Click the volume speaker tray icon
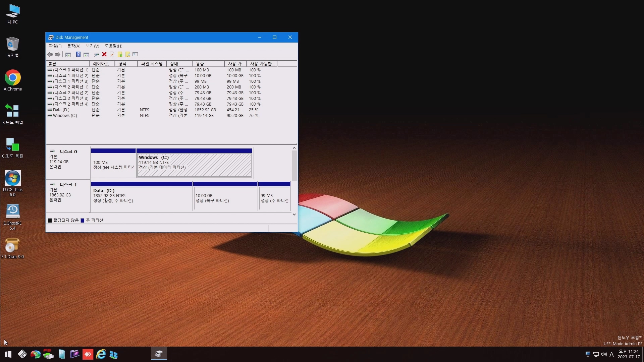The width and height of the screenshot is (644, 362). 604,354
